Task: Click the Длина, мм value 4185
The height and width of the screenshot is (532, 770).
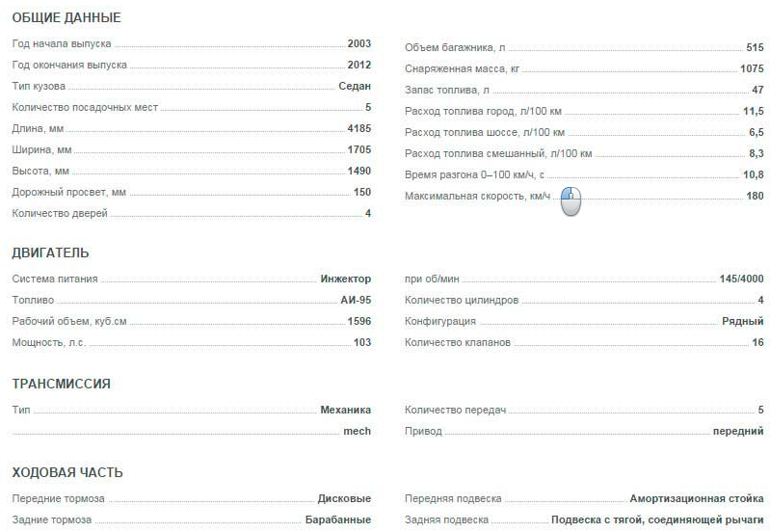Action: [x=358, y=128]
